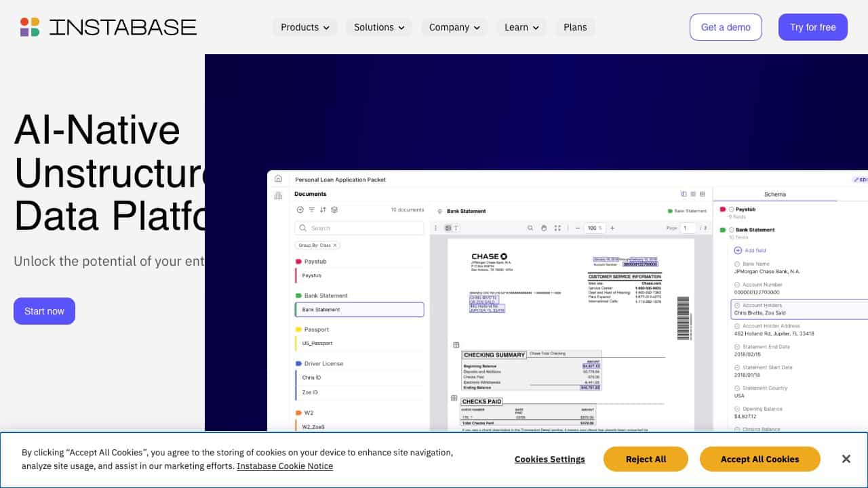Click the documents Search field
This screenshot has height=488, width=868.
click(x=359, y=228)
